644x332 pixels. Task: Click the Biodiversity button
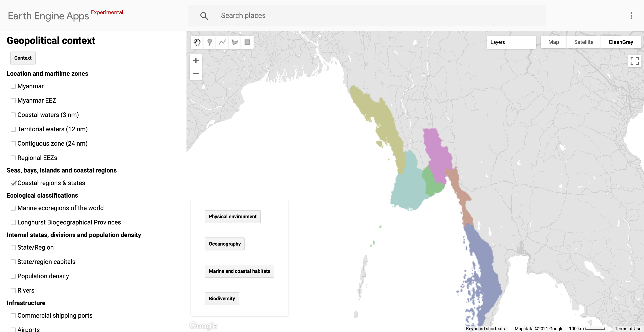(x=222, y=298)
